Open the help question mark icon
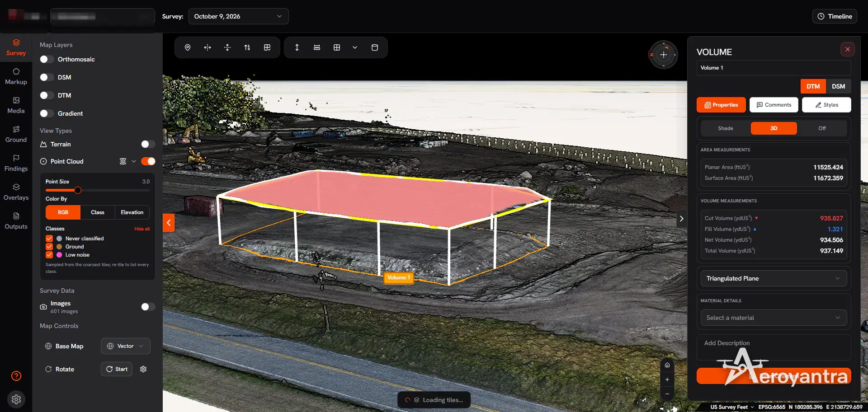The height and width of the screenshot is (412, 868). click(16, 376)
